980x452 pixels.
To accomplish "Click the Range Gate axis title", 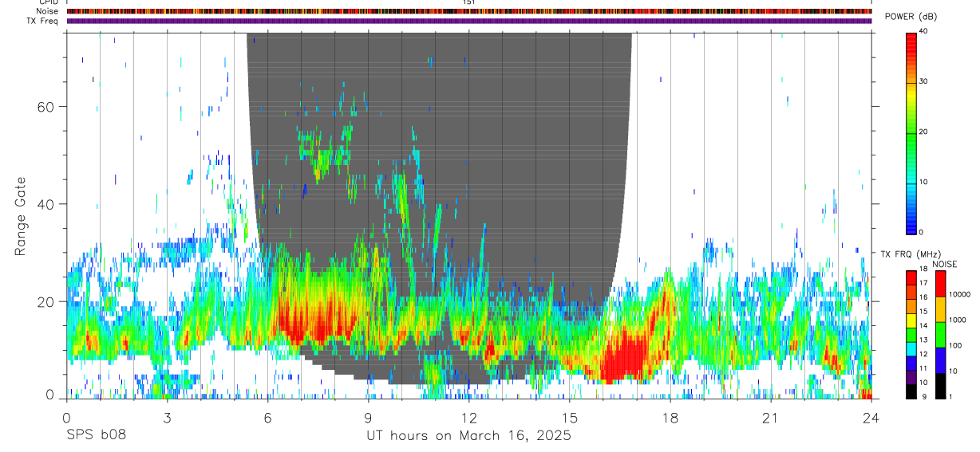I will [22, 217].
